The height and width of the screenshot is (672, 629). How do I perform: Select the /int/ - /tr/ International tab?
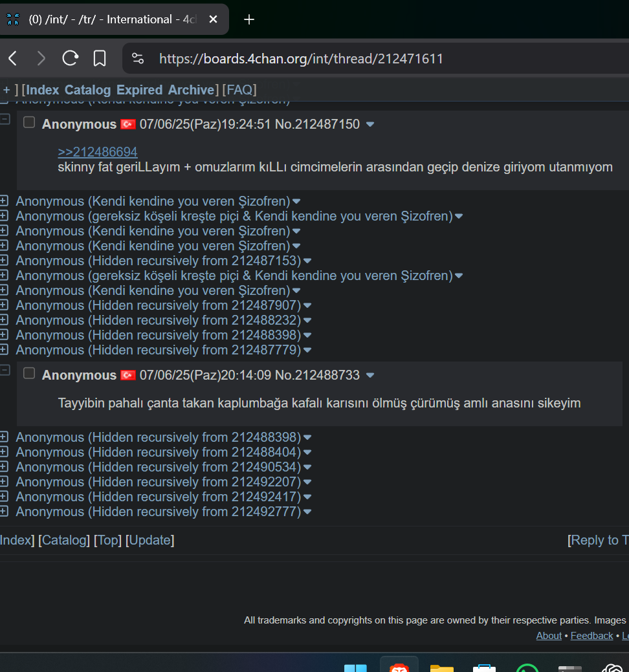coord(113,19)
